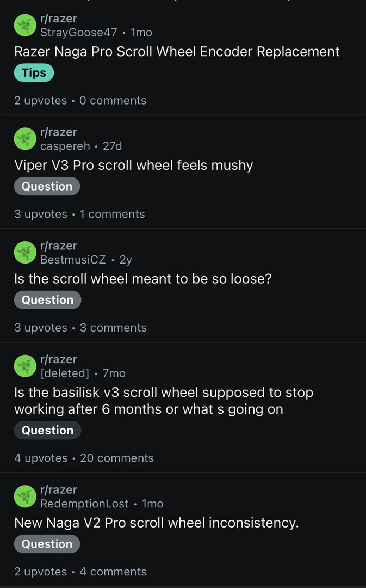366x588 pixels.
Task: Visit r/razer from StrayGoose47's post header
Action: point(59,19)
